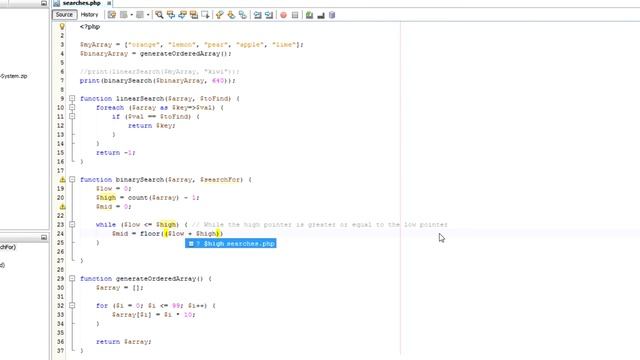Click the '$mid = floor(' line
The image size is (640, 360).
coord(167,233)
